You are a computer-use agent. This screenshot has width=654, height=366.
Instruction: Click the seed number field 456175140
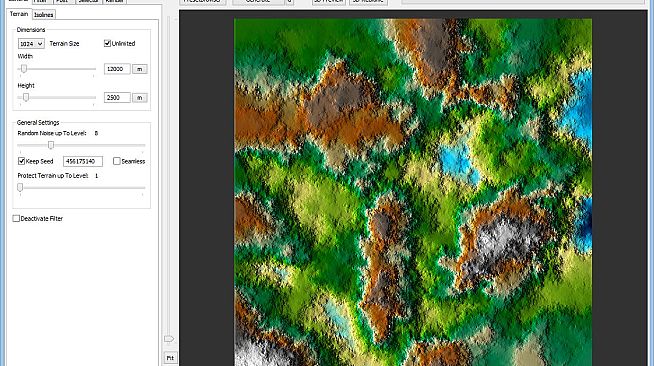(83, 161)
